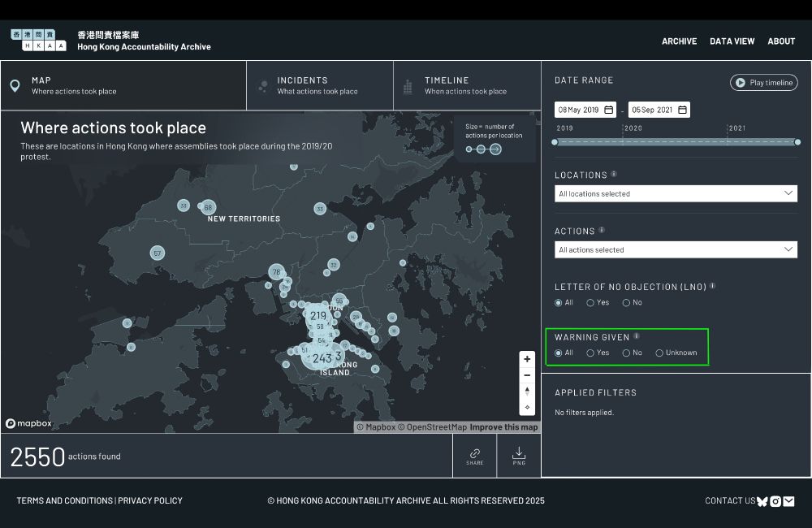Switch to the TIMELINE tab

[467, 85]
